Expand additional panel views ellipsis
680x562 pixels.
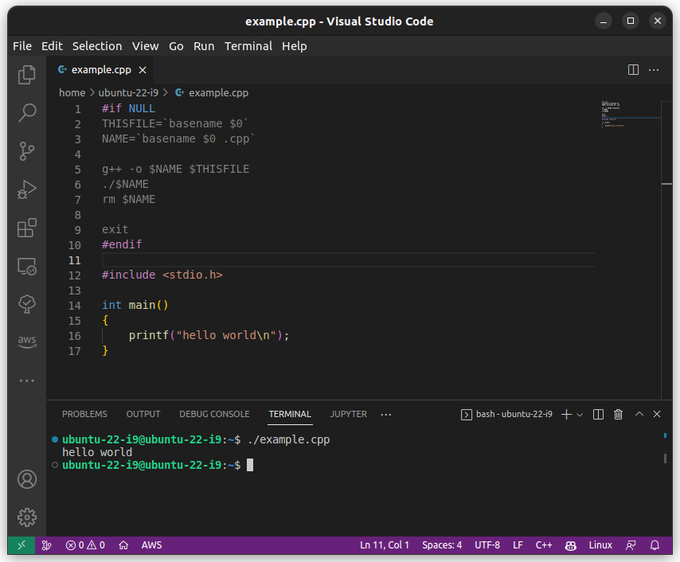386,415
